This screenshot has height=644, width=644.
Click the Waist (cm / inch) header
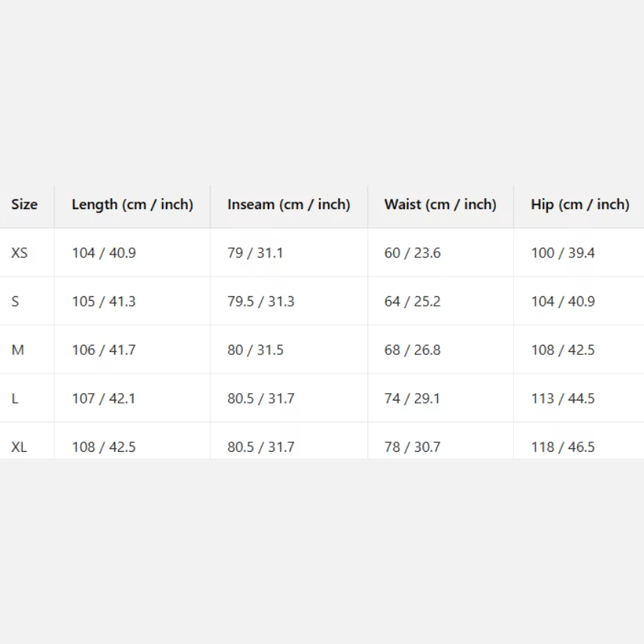pyautogui.click(x=440, y=205)
